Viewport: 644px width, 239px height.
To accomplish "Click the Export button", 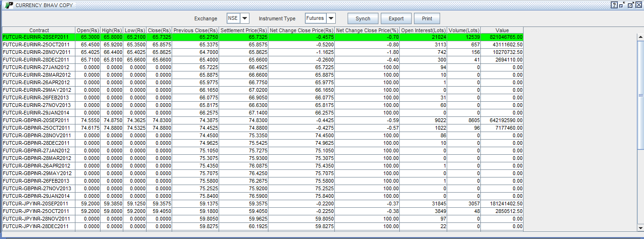I will pos(396,18).
